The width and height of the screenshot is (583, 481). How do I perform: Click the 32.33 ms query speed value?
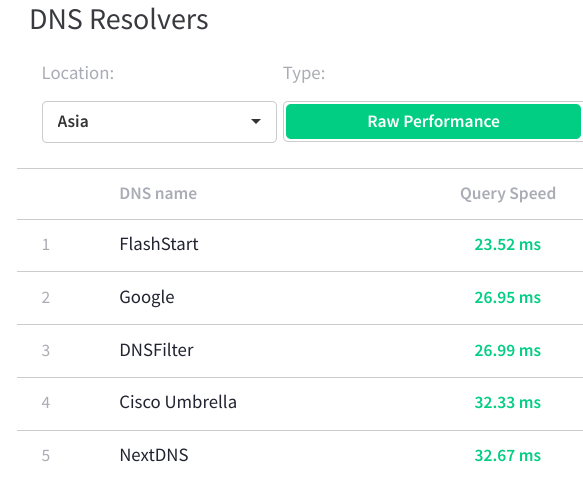pyautogui.click(x=508, y=402)
